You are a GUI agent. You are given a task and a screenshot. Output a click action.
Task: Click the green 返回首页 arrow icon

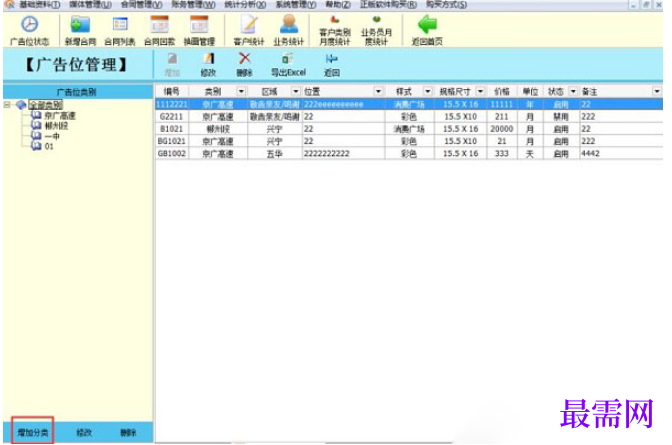click(x=427, y=24)
